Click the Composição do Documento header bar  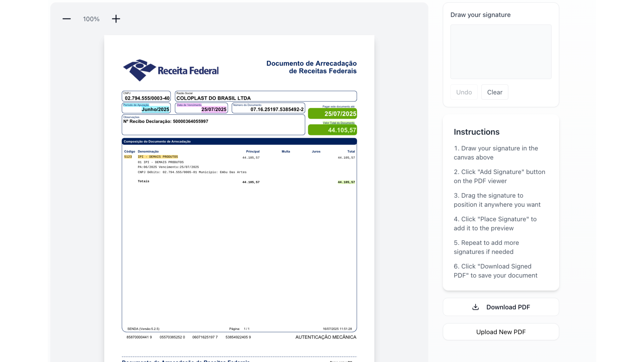[239, 142]
